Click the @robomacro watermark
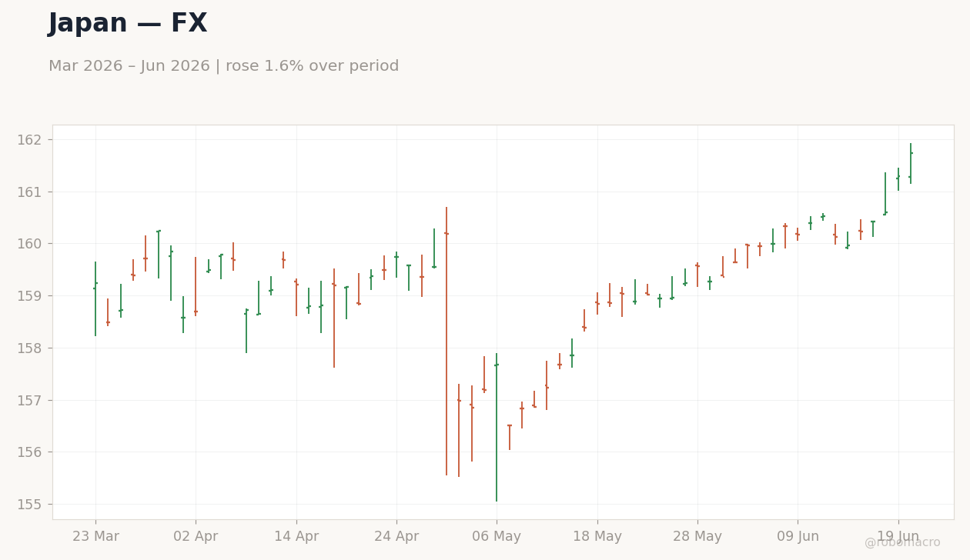Image resolution: width=970 pixels, height=560 pixels. (x=902, y=542)
